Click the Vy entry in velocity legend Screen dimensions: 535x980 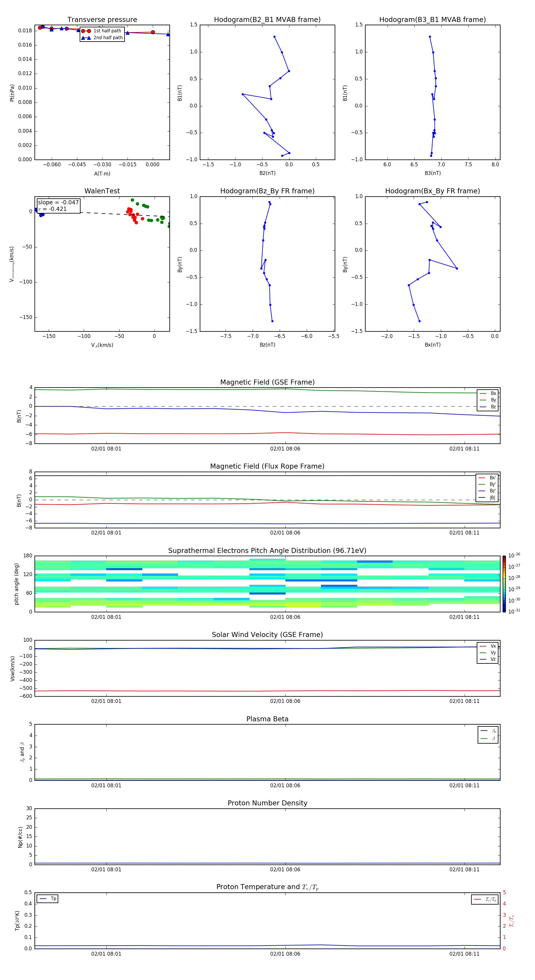click(488, 652)
